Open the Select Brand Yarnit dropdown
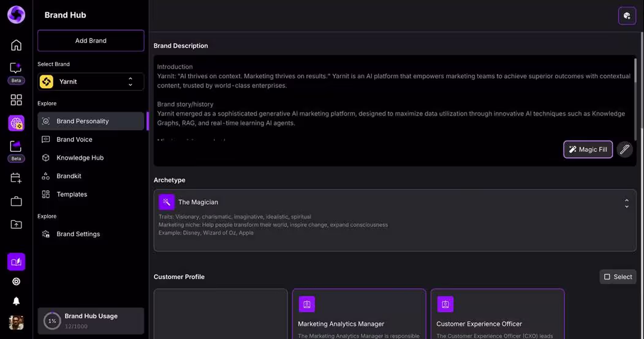The image size is (644, 339). tap(91, 81)
